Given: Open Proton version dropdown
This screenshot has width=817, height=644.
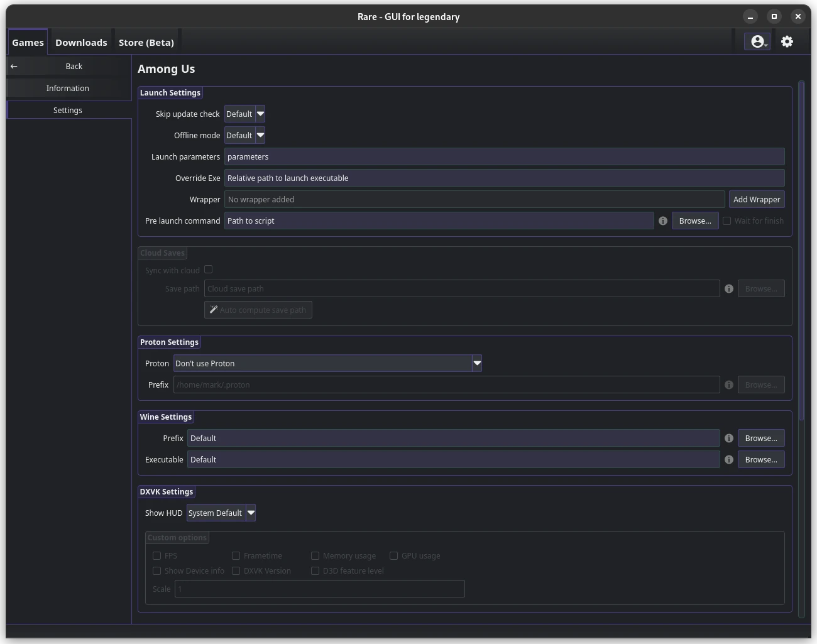Looking at the screenshot, I should [x=327, y=363].
